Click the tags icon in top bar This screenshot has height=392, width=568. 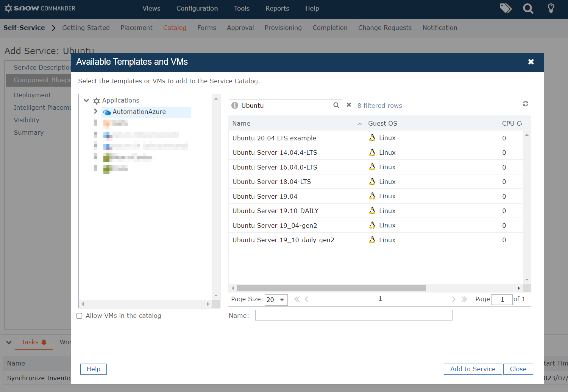(x=506, y=8)
